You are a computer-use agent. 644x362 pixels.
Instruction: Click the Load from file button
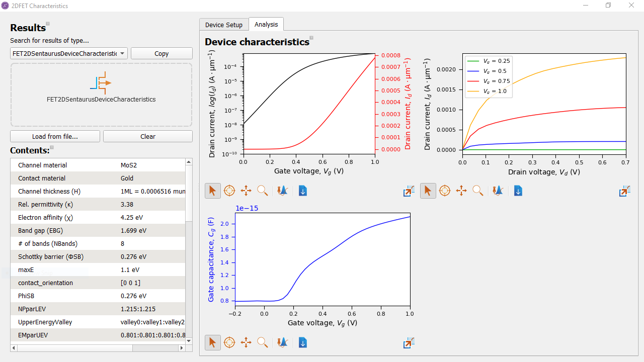55,136
